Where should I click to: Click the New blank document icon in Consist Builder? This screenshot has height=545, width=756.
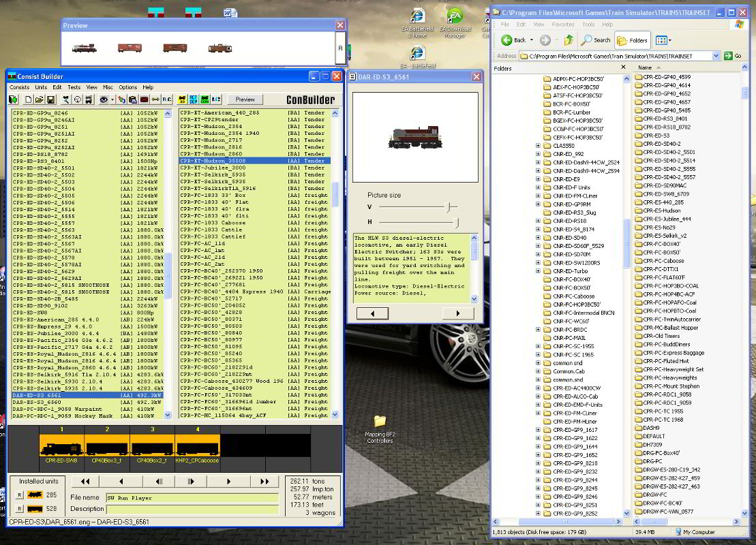click(29, 99)
